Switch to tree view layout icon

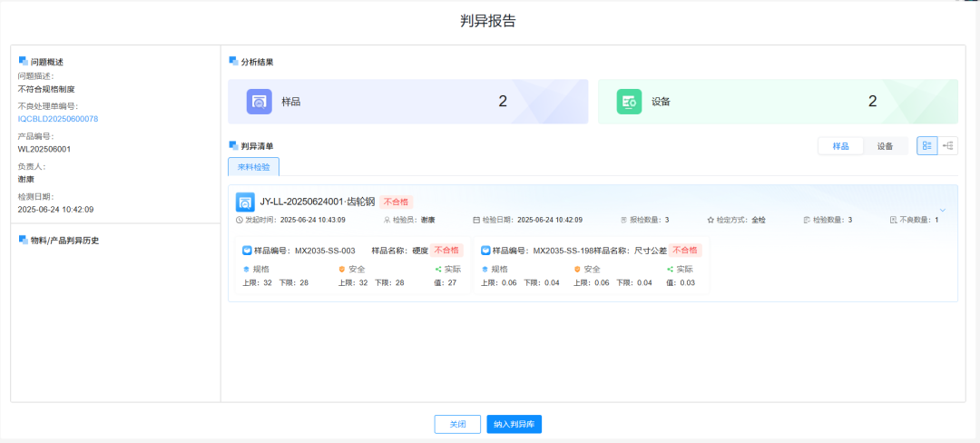pos(948,146)
